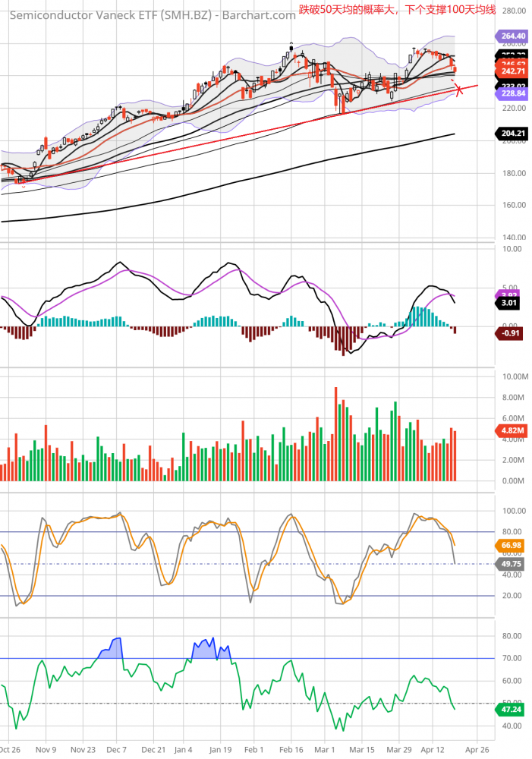532x759 pixels.
Task: Click the dark red -0.91 histogram label
Action: click(510, 332)
